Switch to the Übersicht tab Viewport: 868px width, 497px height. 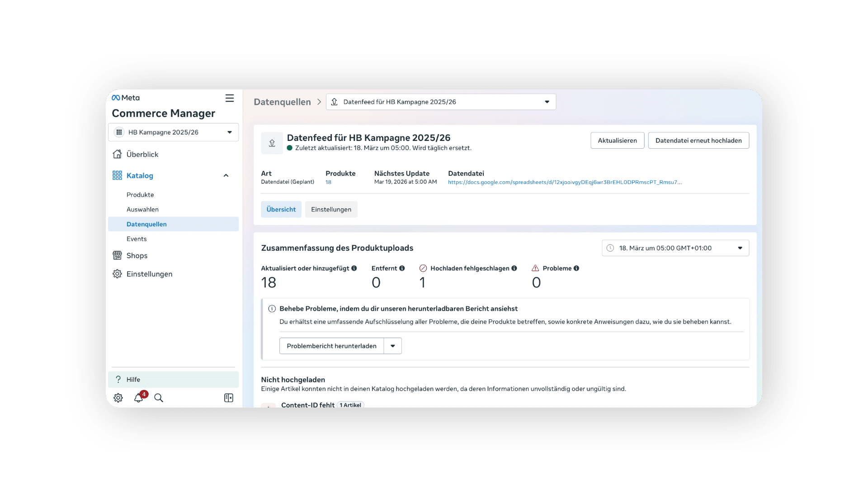pyautogui.click(x=281, y=210)
